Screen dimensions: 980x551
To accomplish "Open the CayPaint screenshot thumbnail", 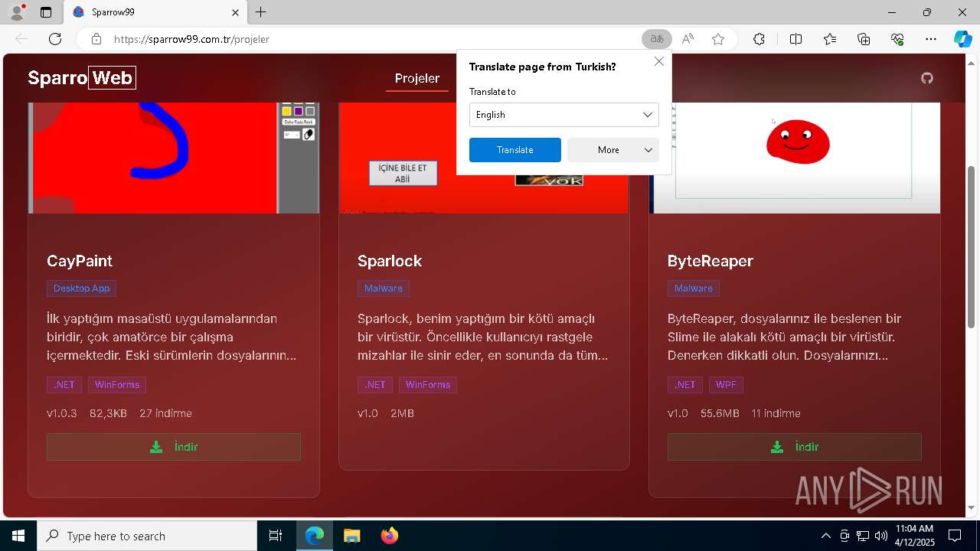I will [x=174, y=158].
